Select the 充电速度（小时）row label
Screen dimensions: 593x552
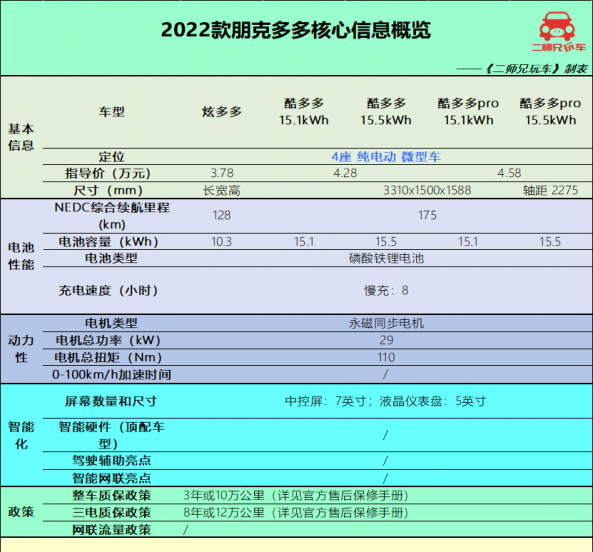[x=108, y=290]
